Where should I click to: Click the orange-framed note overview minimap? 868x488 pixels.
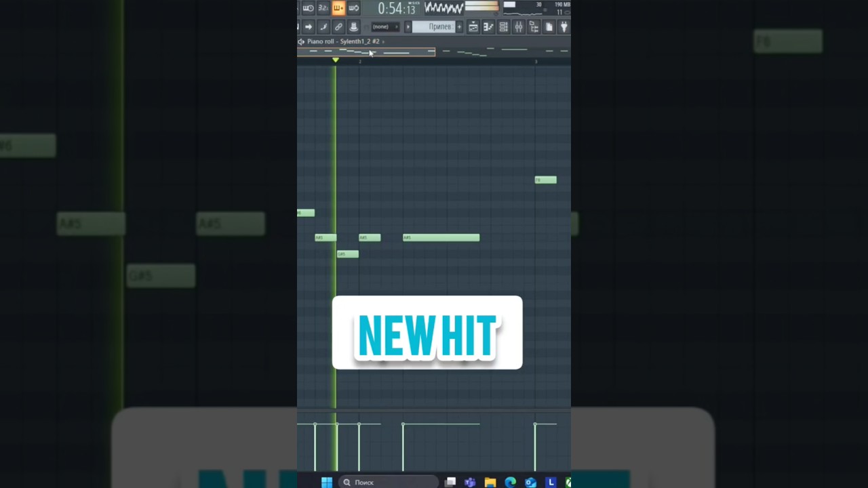[366, 52]
